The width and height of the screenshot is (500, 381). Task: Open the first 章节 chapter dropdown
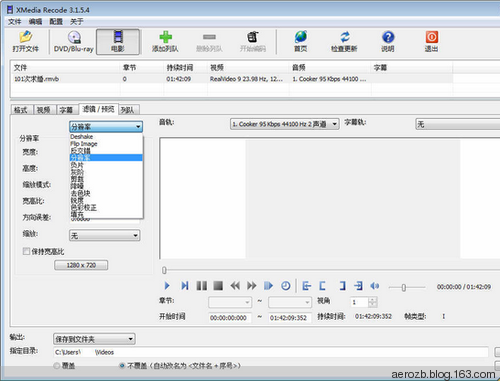(x=230, y=302)
